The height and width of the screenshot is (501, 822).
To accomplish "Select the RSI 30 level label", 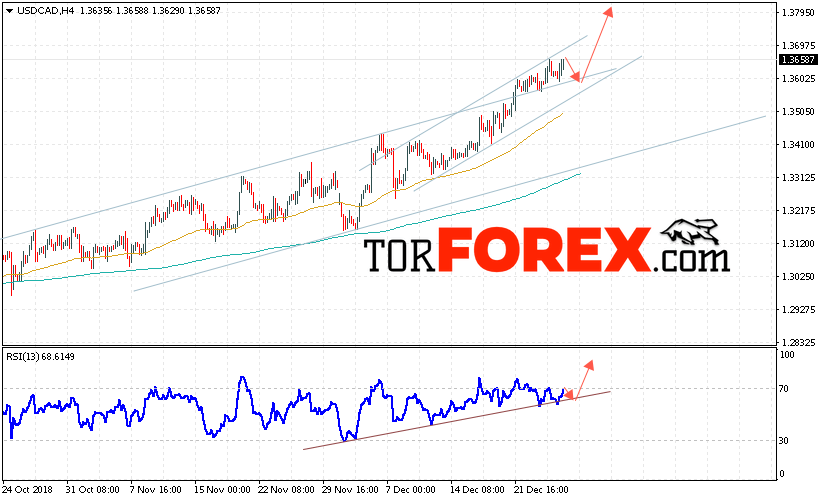I will click(784, 441).
